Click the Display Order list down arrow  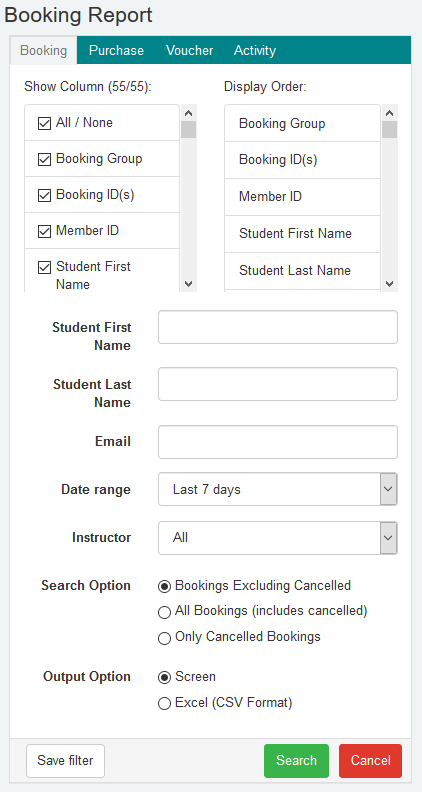pyautogui.click(x=390, y=284)
